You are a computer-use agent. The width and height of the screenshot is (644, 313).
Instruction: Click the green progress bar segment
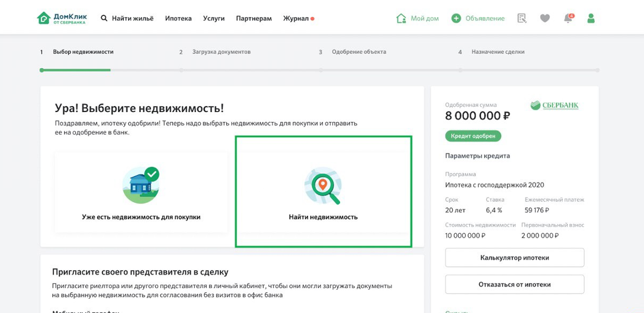click(x=76, y=70)
